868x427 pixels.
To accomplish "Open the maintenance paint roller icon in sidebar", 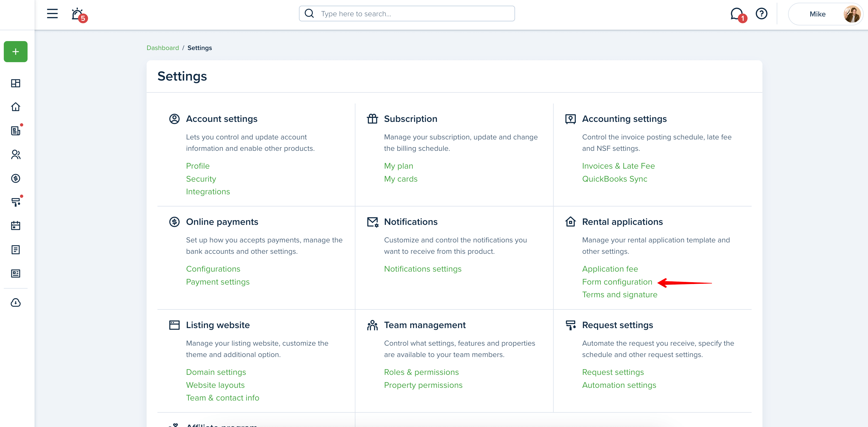I will tap(15, 202).
